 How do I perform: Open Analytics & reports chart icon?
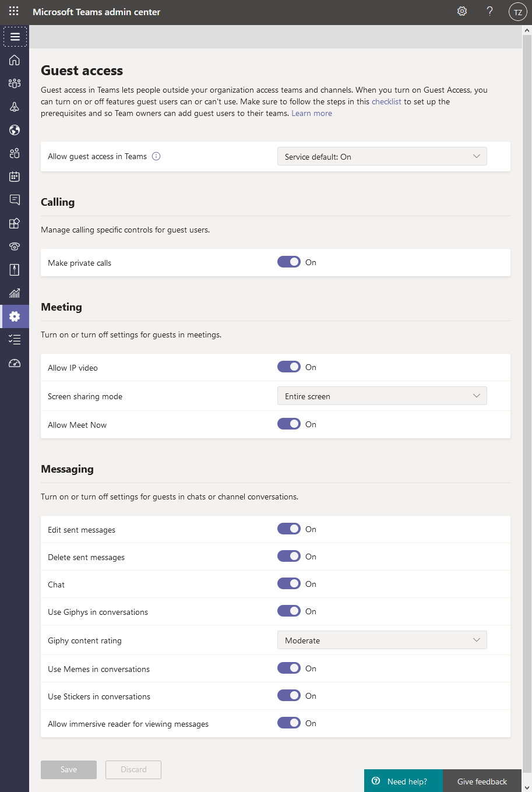pyautogui.click(x=15, y=293)
